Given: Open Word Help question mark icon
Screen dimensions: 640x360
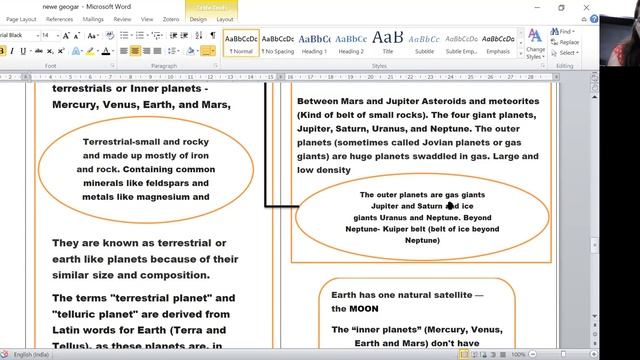Looking at the screenshot, I should (594, 19).
